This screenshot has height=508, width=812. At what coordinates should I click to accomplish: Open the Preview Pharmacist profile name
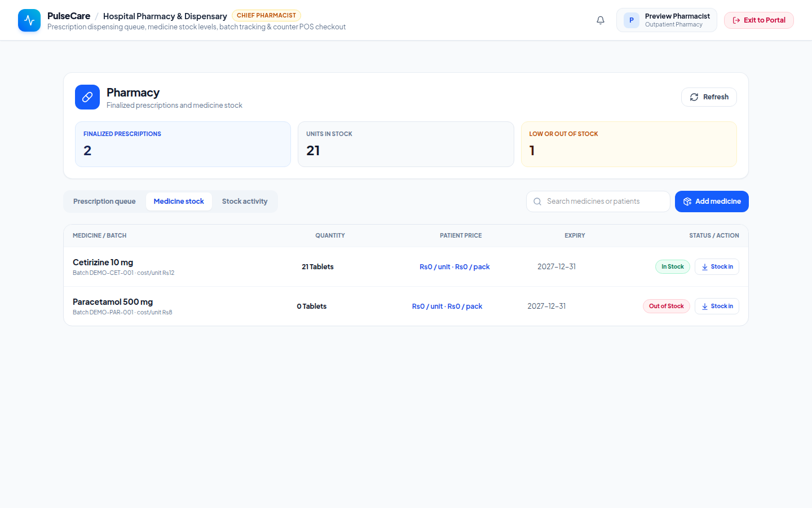(677, 16)
